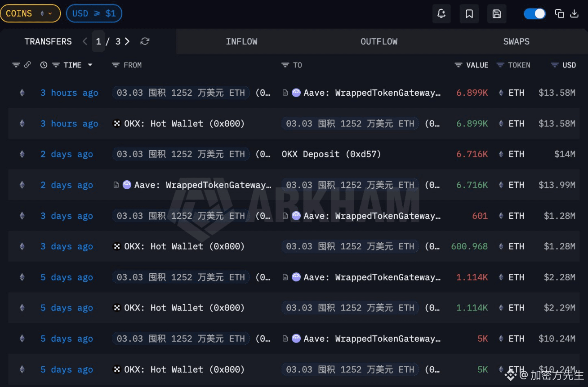Click the floppy-disk save icon
Viewport: 588px width, 387px height.
497,14
